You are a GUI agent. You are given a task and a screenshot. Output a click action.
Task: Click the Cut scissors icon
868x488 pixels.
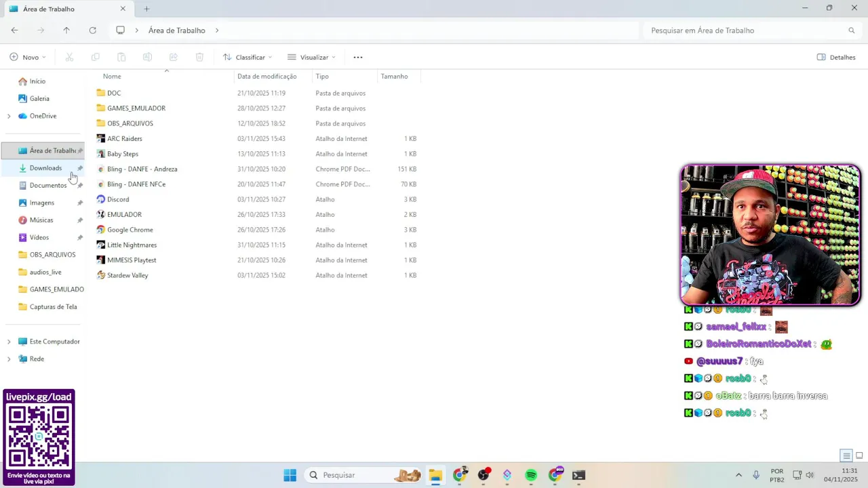(x=69, y=58)
